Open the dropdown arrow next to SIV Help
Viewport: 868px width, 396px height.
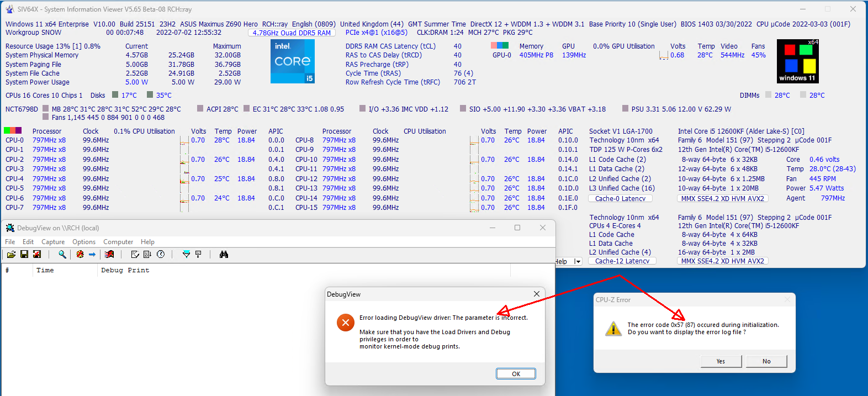pos(578,262)
